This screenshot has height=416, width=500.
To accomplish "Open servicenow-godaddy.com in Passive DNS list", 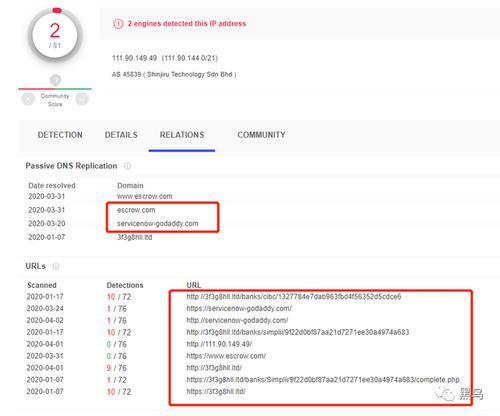I will tap(158, 224).
